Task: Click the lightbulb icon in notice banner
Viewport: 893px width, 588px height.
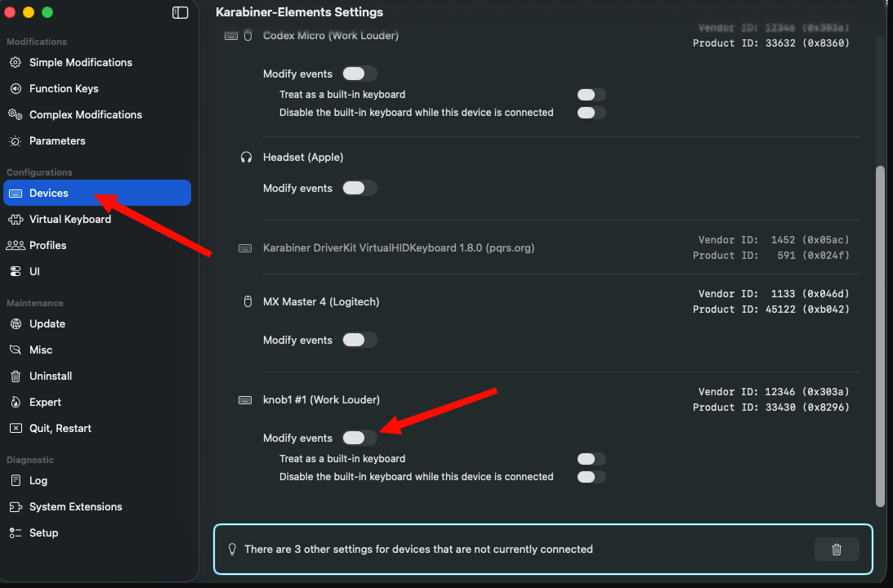Action: [232, 550]
